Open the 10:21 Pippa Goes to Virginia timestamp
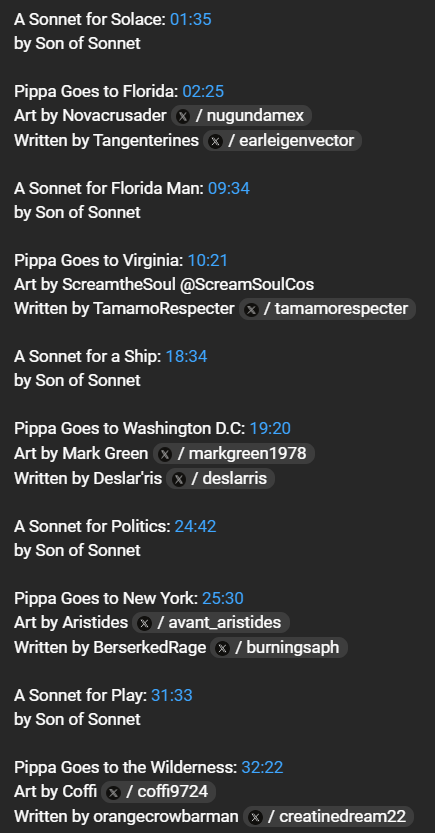Screen dimensions: 435x833 (208, 260)
